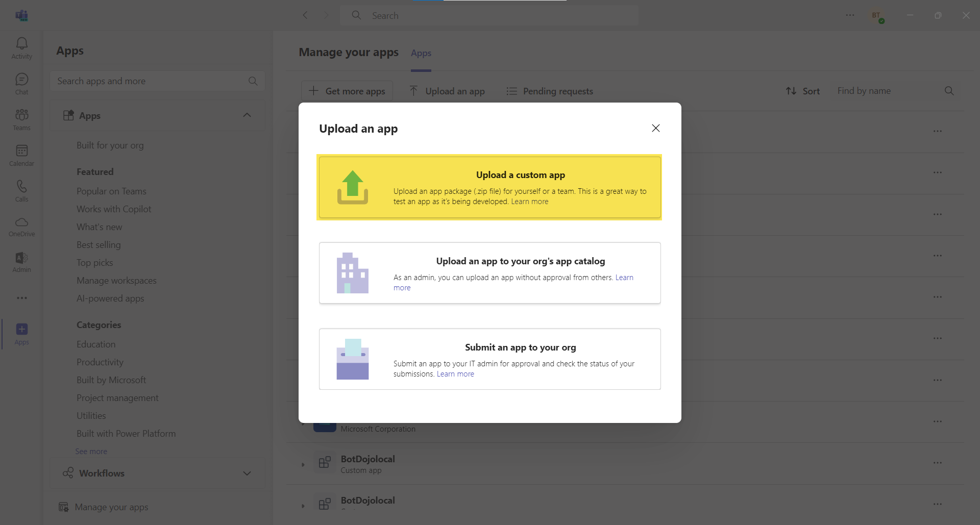Expand the BotDojolocal Custom app row

[303, 464]
